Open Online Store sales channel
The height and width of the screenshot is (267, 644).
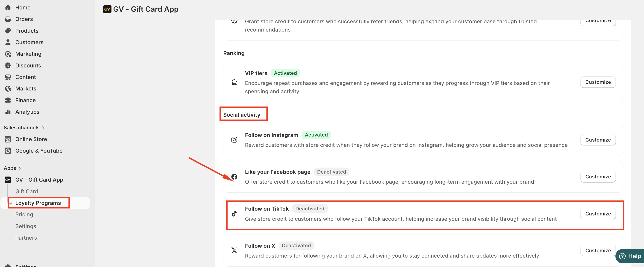[x=31, y=139]
